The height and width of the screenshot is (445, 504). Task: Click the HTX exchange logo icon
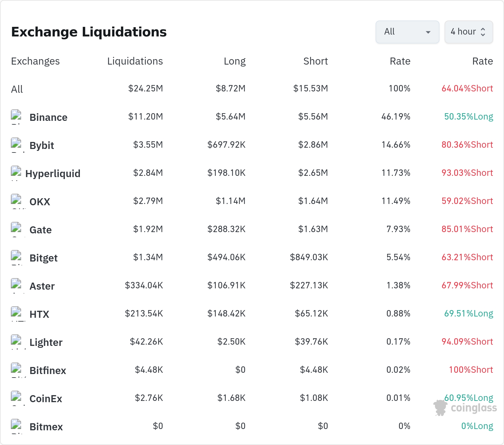[x=16, y=314]
